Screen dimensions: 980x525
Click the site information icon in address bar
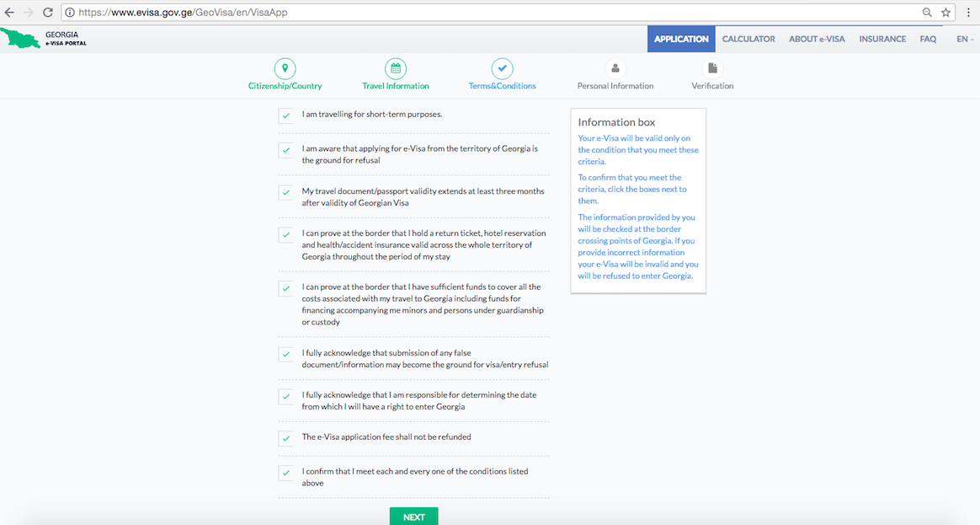(x=70, y=13)
